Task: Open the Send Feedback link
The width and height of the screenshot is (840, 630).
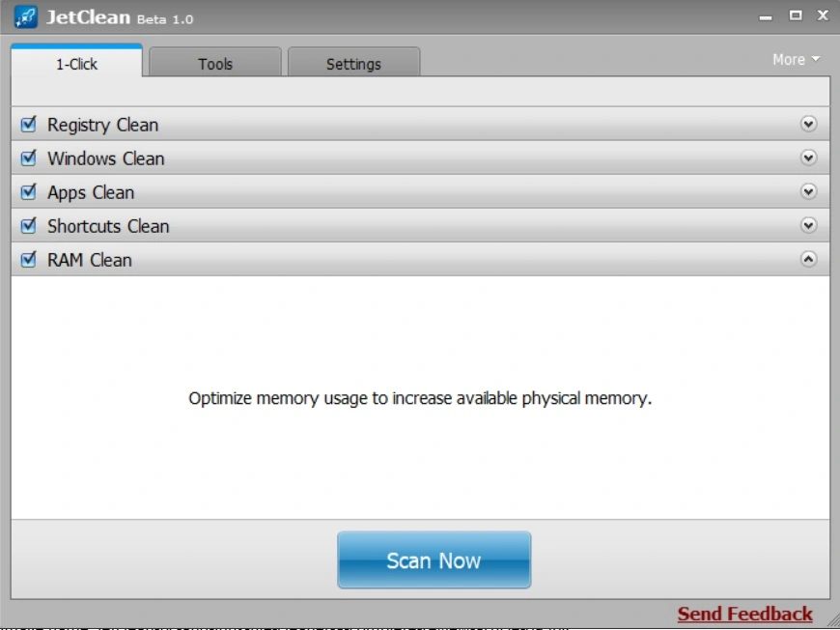Action: (x=745, y=614)
